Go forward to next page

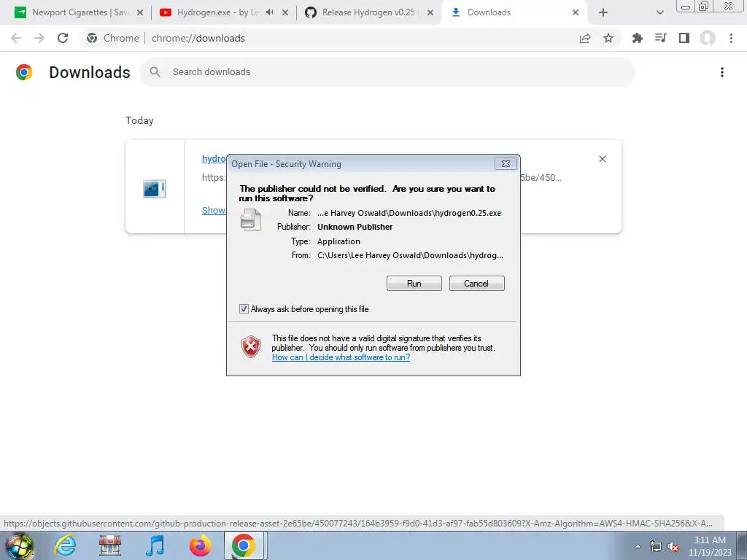coord(39,38)
